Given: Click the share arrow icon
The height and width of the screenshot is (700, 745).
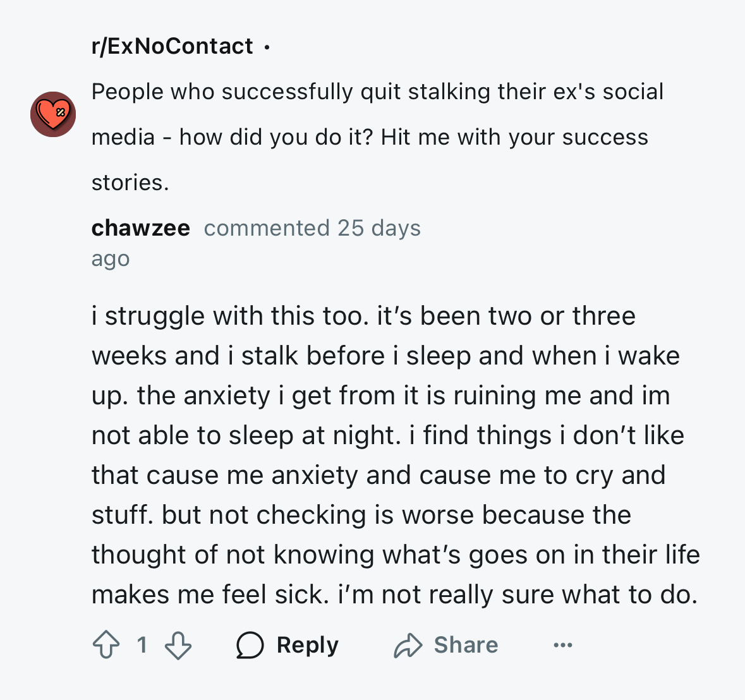Looking at the screenshot, I should coord(408,646).
